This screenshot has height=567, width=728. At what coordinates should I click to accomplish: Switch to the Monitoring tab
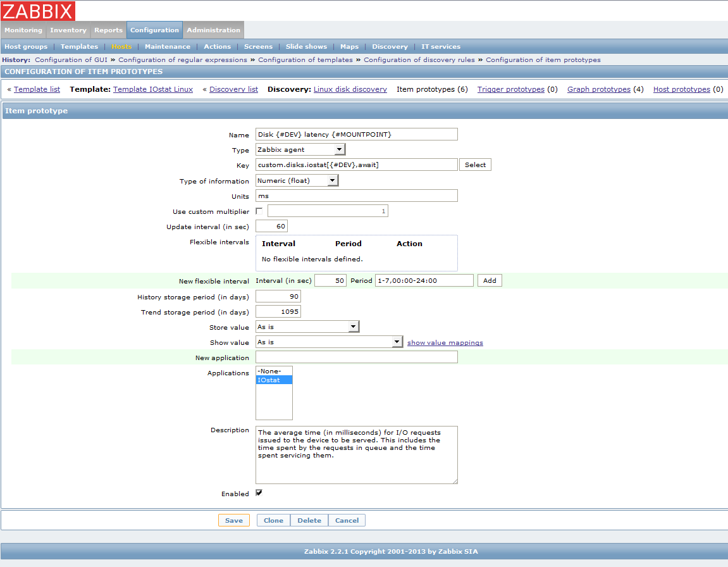tap(23, 30)
